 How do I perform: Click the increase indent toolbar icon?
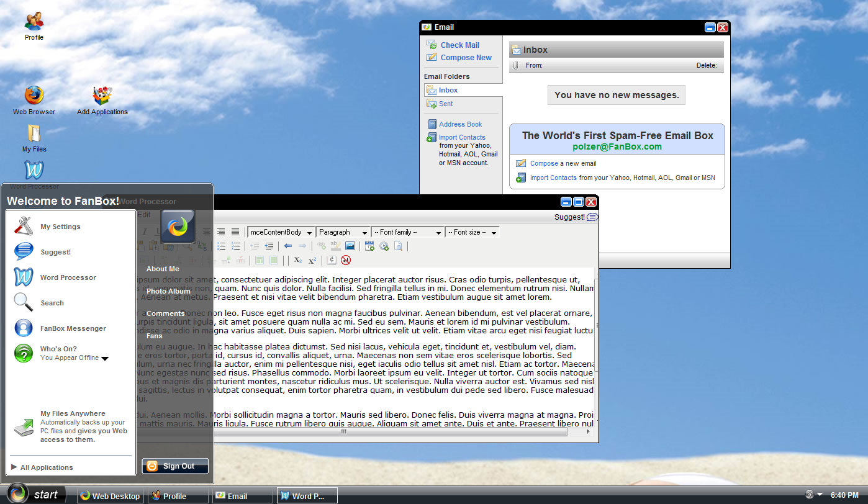click(269, 246)
